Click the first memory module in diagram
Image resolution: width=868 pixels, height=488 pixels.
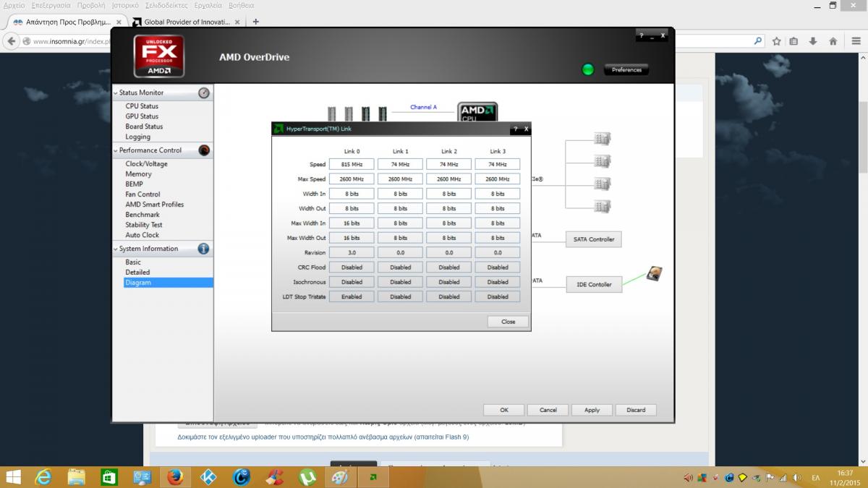coord(331,114)
